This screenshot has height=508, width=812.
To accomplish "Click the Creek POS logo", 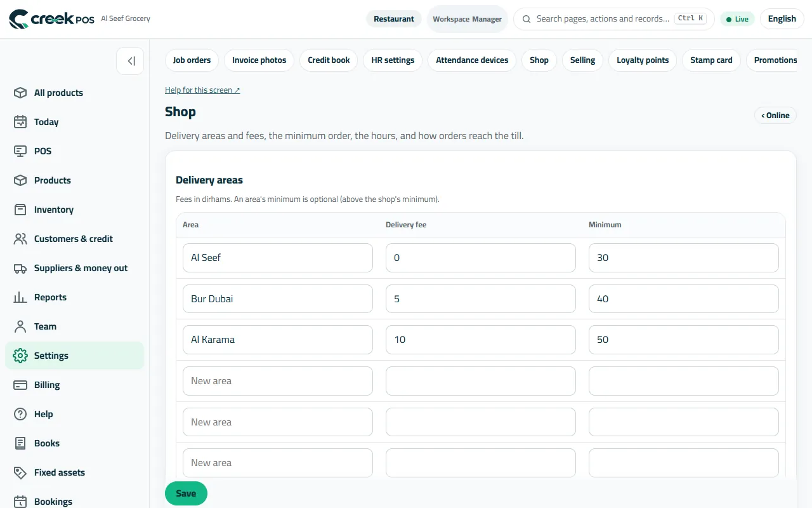I will coord(51,19).
